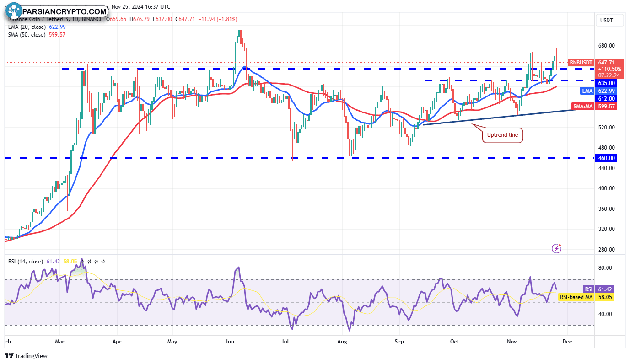The image size is (630, 364).
Task: Click the blue EMA axis tag
Action: tap(587, 91)
